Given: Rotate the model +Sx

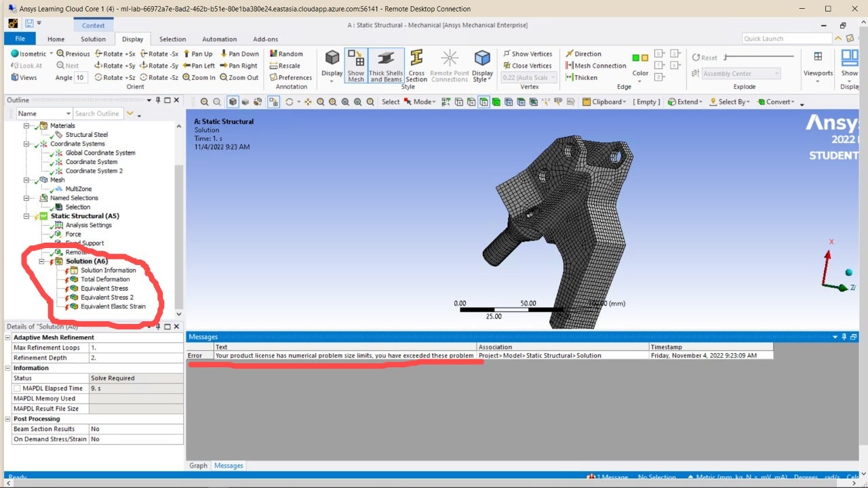Looking at the screenshot, I should (115, 54).
